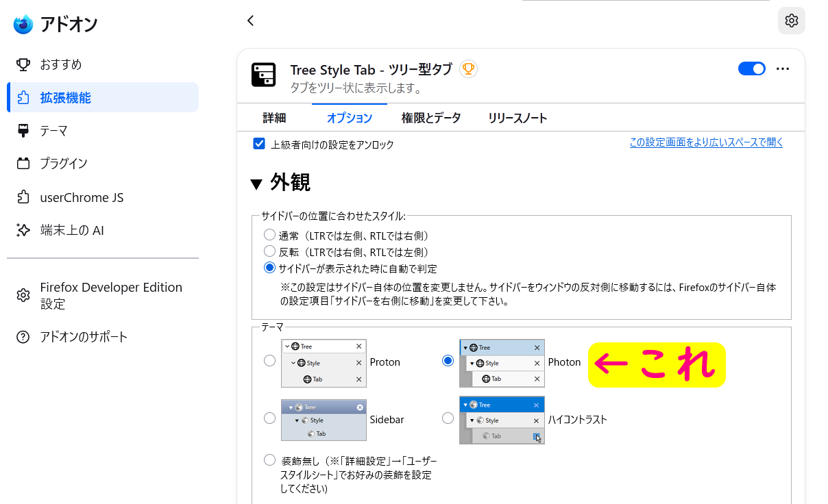
Task: Click the Photon theme label
Action: click(564, 362)
